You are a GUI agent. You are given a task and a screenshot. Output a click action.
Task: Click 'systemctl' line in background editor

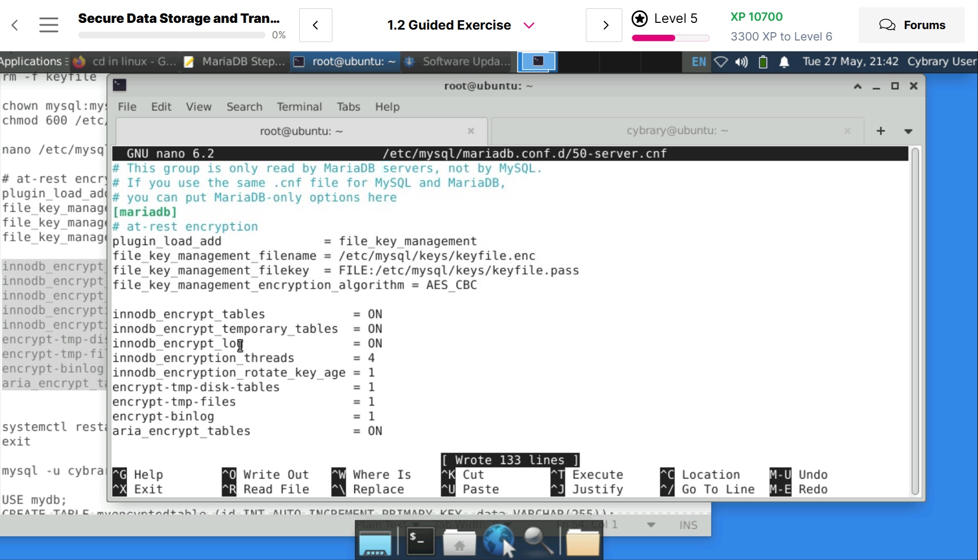coord(53,427)
